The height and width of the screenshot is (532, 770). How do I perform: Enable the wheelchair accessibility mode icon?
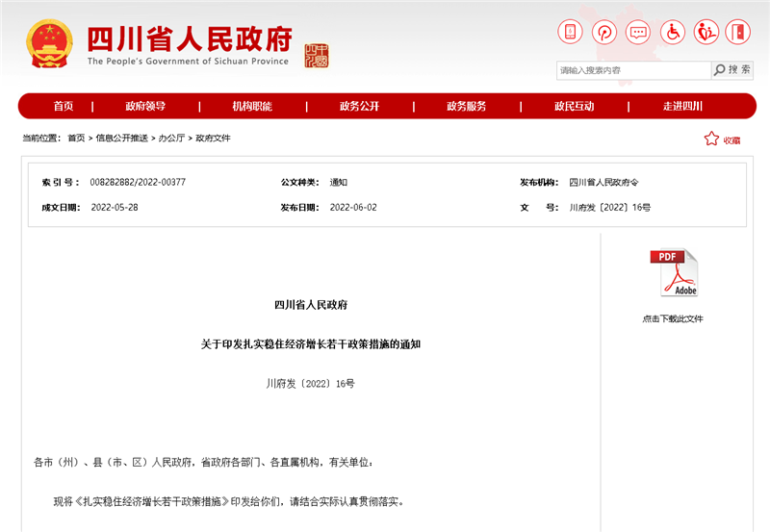pyautogui.click(x=672, y=32)
